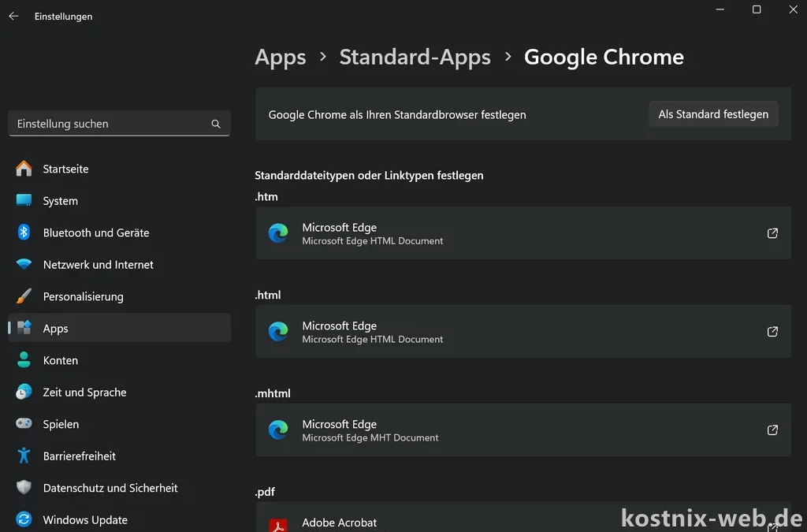This screenshot has width=807, height=532.
Task: Select the Apps item in the sidebar
Action: (x=56, y=328)
